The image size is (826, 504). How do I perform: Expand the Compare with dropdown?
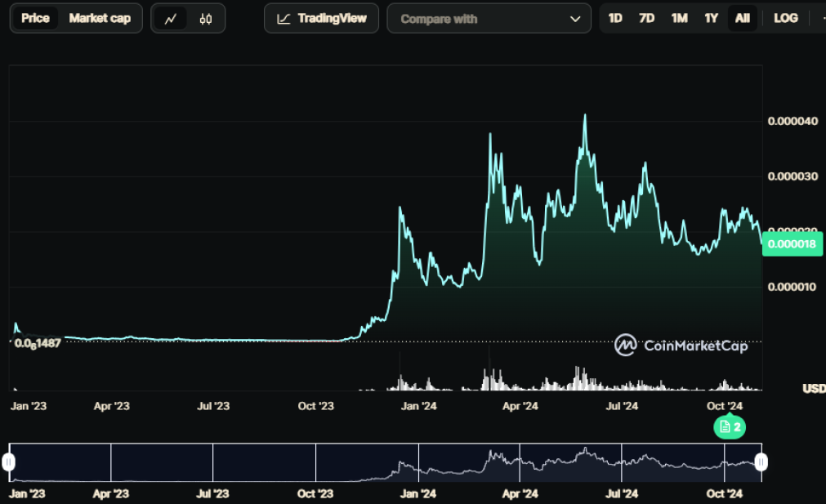[489, 19]
